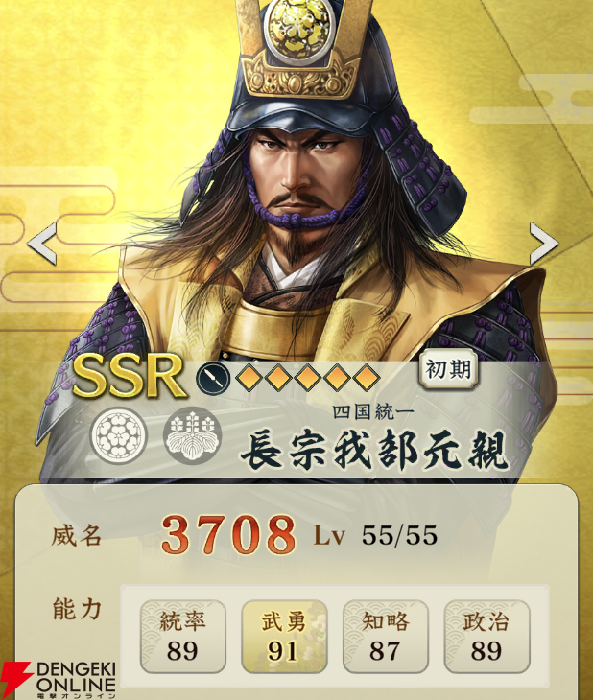Click the Dengeki Online logo
593x700 pixels.
pos(59,680)
